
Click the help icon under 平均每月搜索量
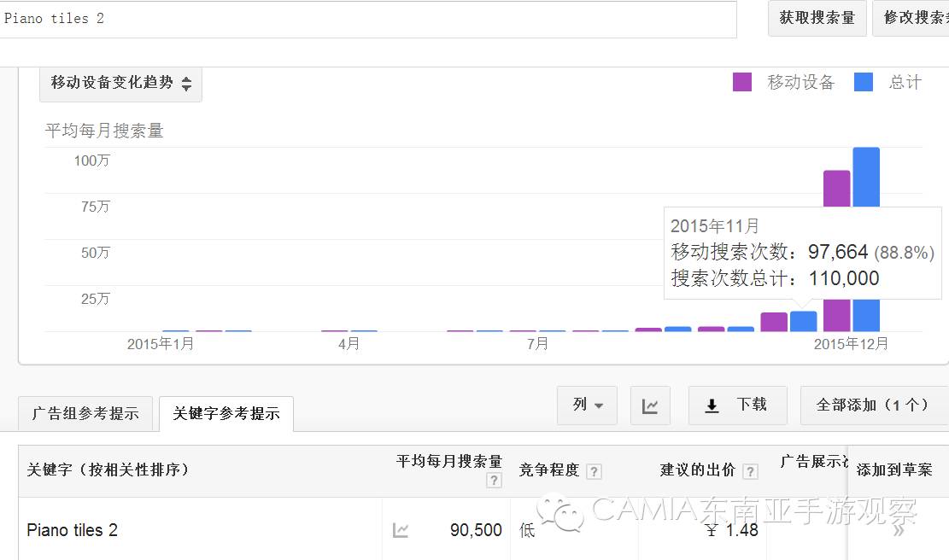494,481
